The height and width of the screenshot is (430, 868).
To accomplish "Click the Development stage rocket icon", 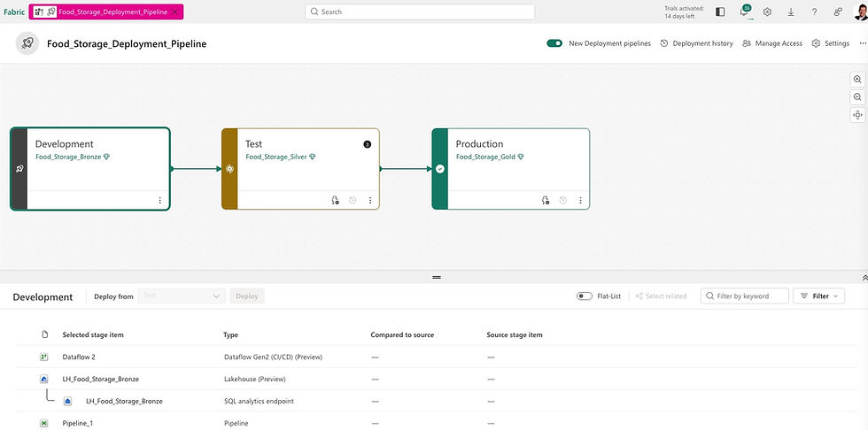I will pyautogui.click(x=19, y=169).
